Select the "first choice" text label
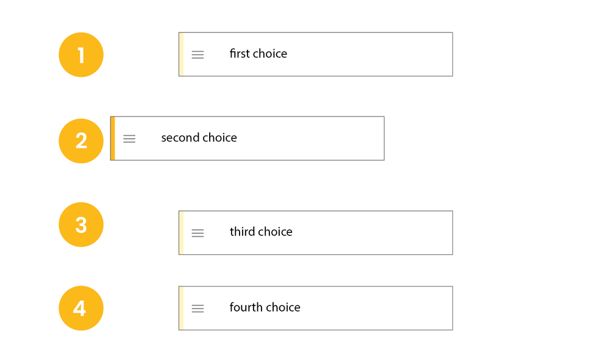This screenshot has width=609, height=364. tap(258, 54)
